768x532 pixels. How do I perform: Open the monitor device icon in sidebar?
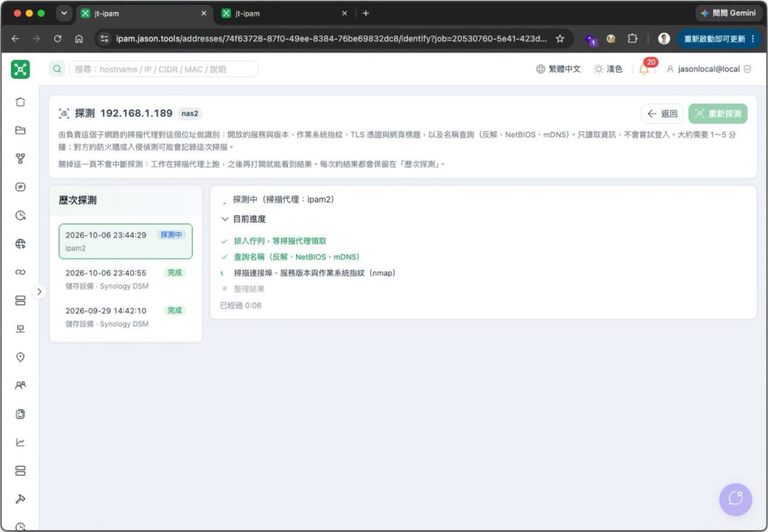click(x=20, y=329)
